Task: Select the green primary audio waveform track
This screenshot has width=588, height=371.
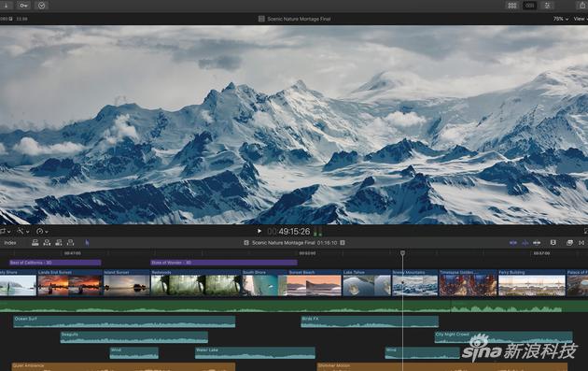Action: click(x=294, y=306)
